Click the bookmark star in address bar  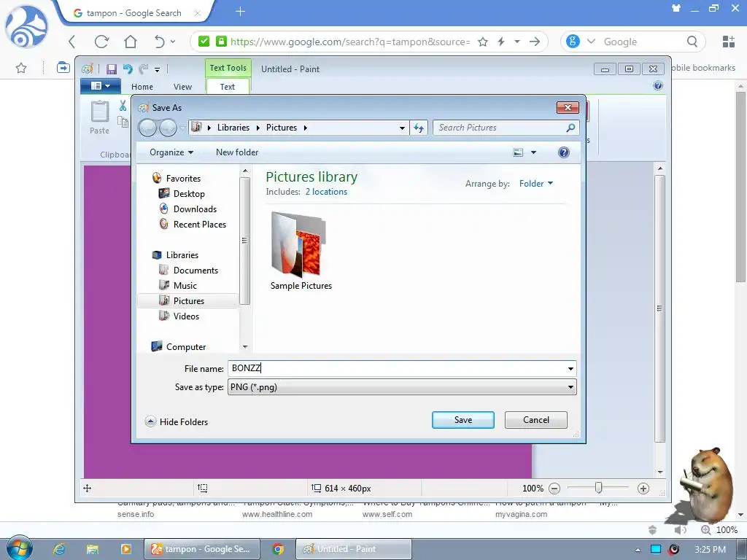(483, 42)
